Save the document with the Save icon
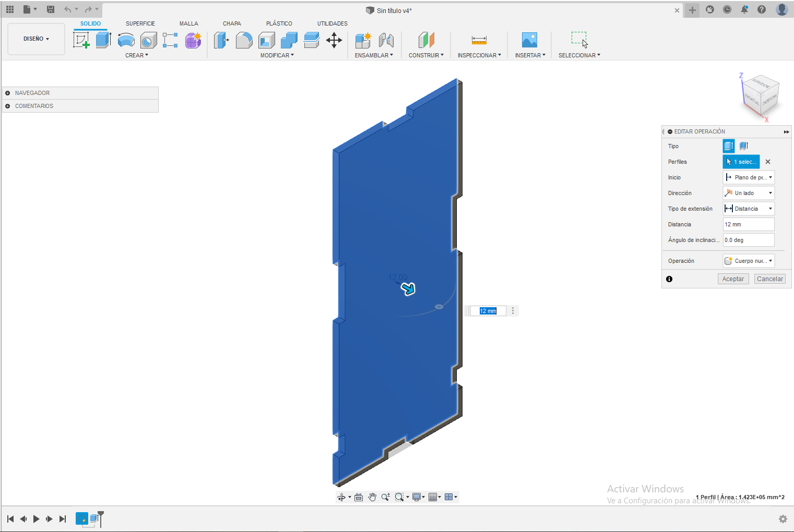The image size is (794, 532). tap(51, 9)
